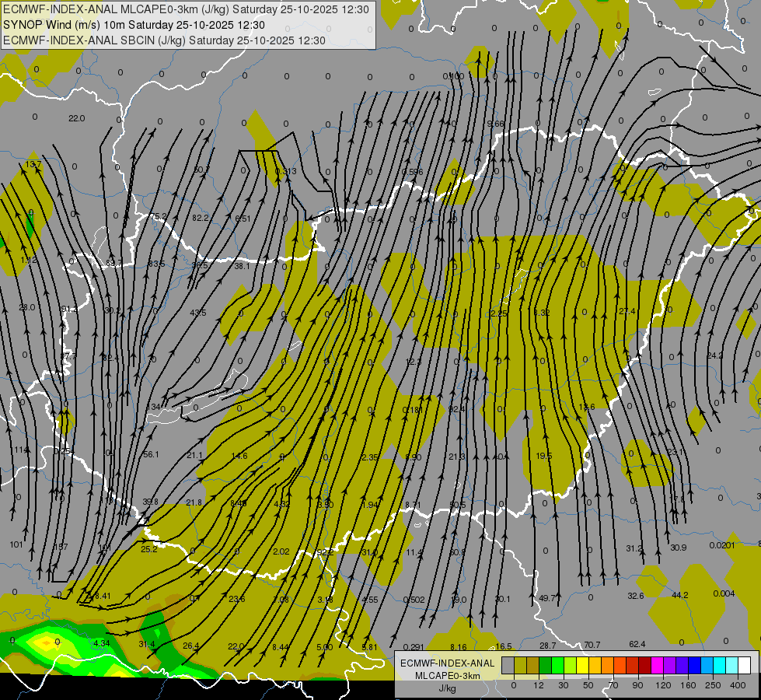Click the map value '49.7'
Image resolution: width=761 pixels, height=700 pixels.
coord(547,598)
